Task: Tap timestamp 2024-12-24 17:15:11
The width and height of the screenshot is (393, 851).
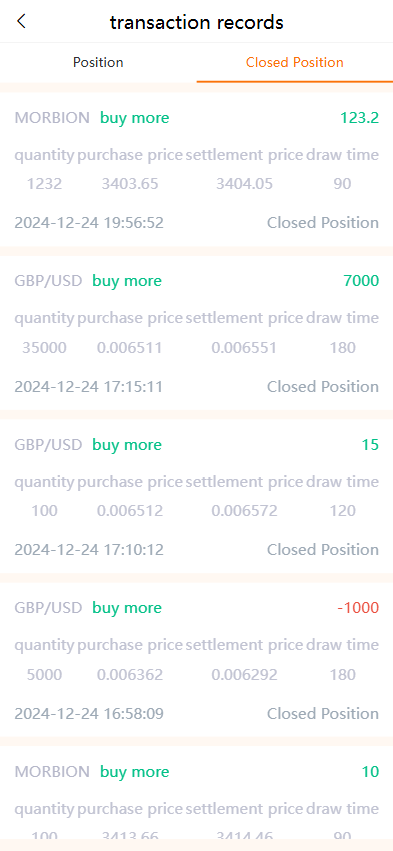Action: pyautogui.click(x=89, y=387)
